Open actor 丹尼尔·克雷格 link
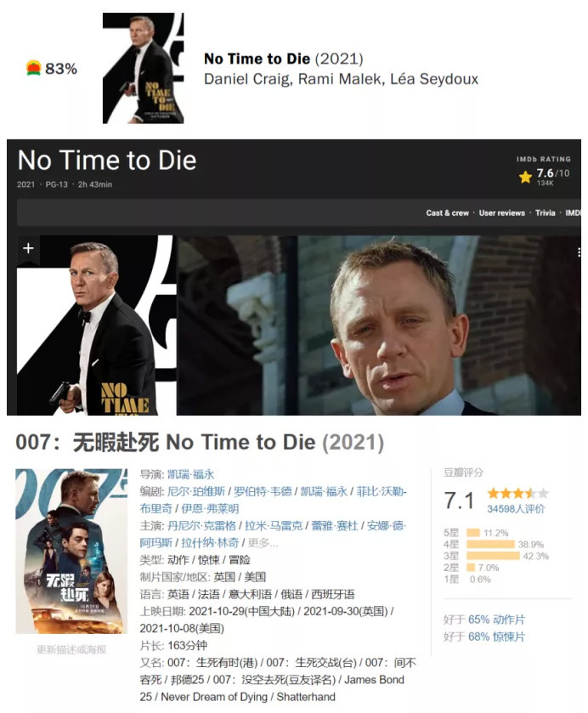The height and width of the screenshot is (713, 588). click(201, 526)
